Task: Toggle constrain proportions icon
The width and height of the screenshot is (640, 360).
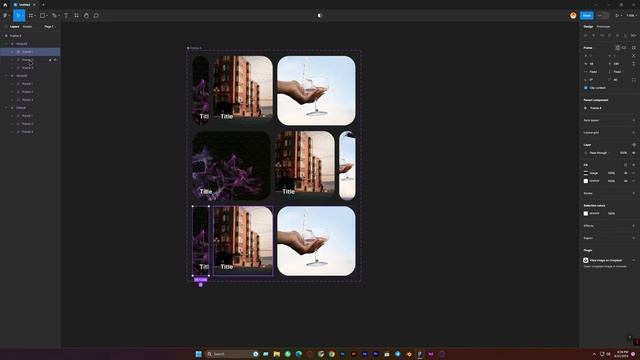Action: point(634,64)
